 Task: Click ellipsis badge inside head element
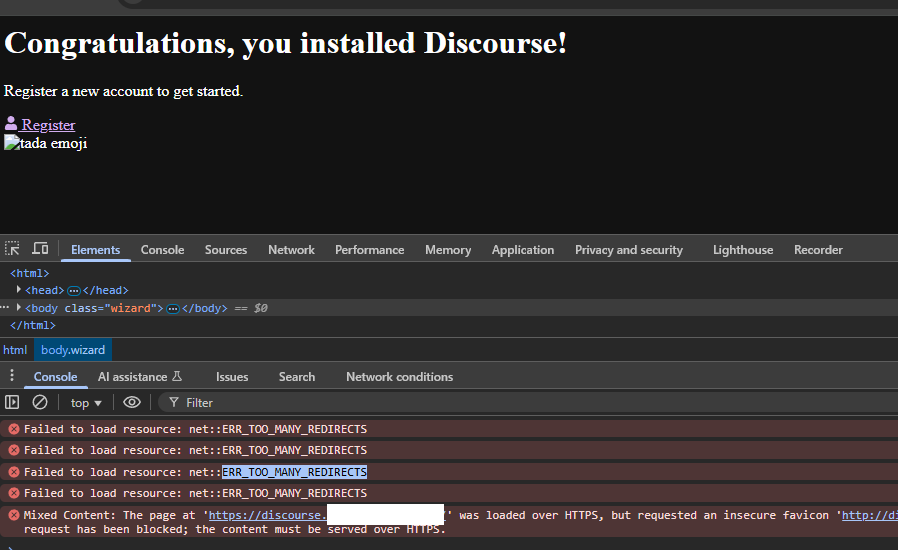pyautogui.click(x=74, y=290)
